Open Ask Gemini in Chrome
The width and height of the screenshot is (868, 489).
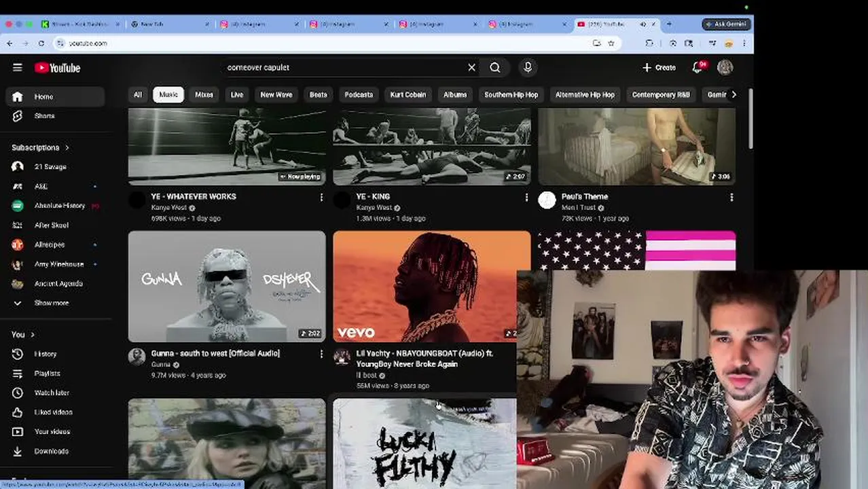726,24
